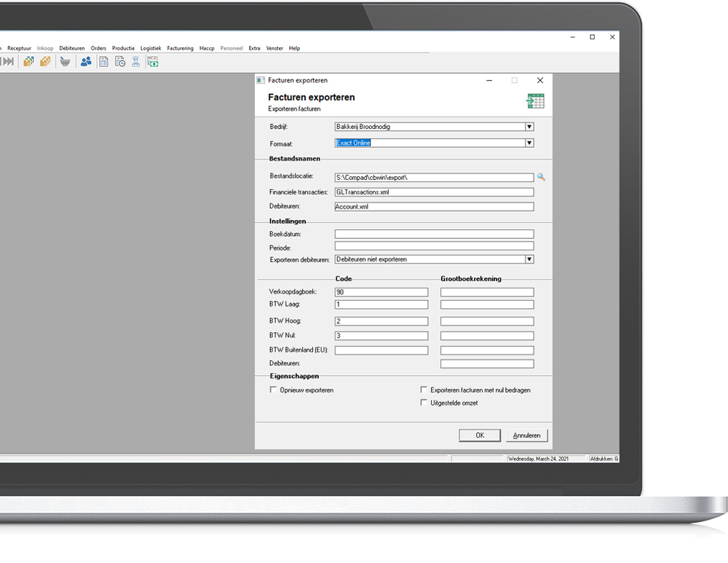
Task: Focus the Periode input field
Action: 434,246
